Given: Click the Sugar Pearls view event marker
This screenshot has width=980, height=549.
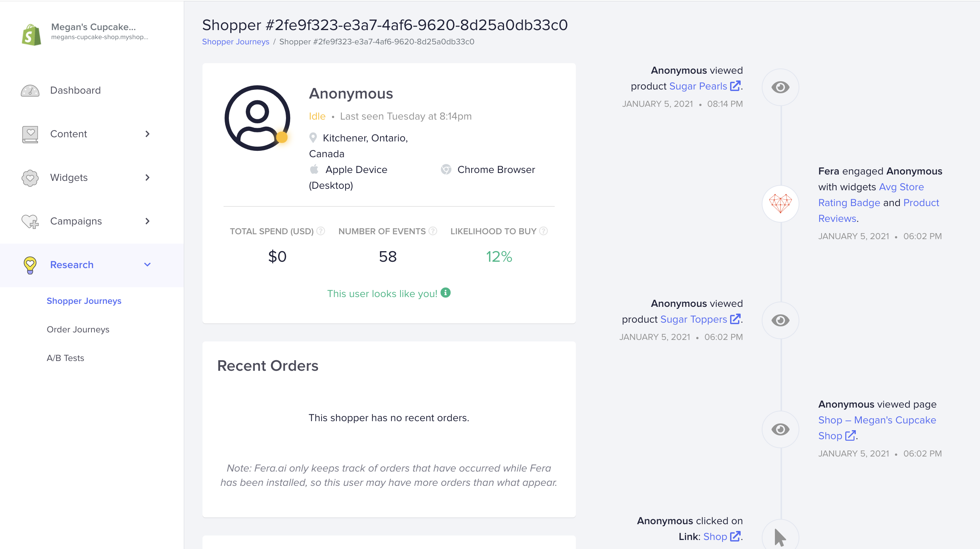Looking at the screenshot, I should 780,88.
